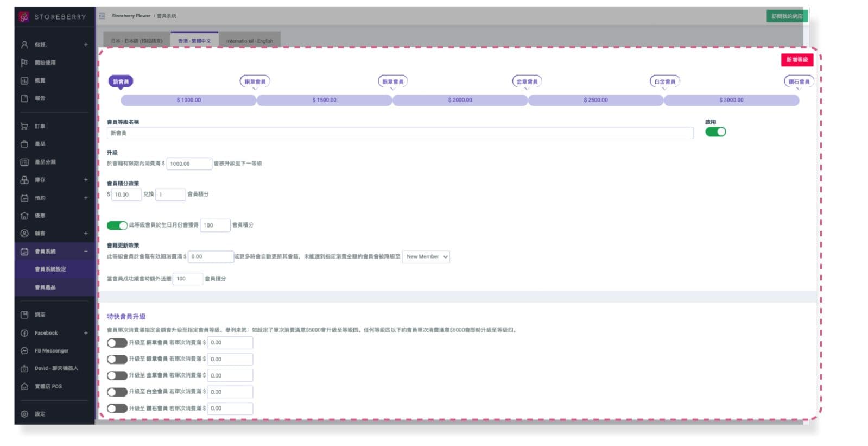Enable express upgrade to 銀章會員

pyautogui.click(x=117, y=359)
